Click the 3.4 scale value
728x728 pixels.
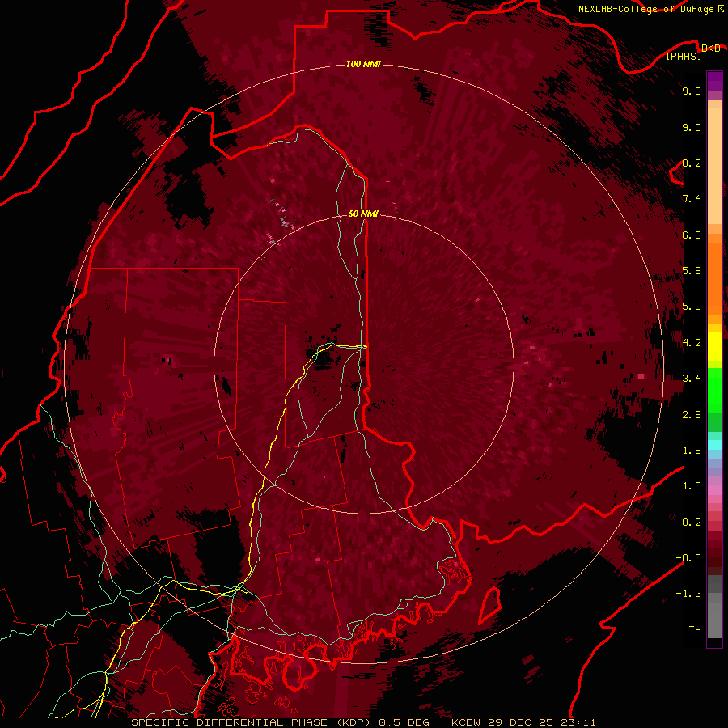click(692, 379)
